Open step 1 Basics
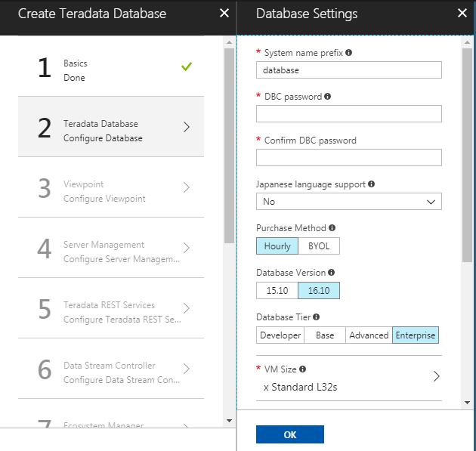 pos(111,66)
